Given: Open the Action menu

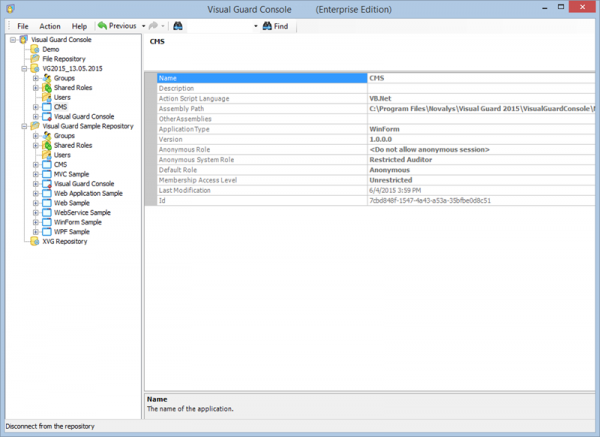Looking at the screenshot, I should click(x=50, y=26).
